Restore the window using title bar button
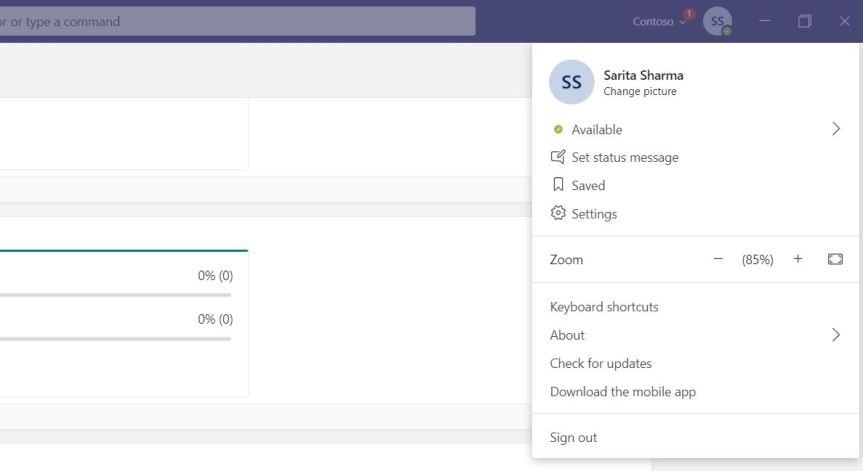 804,21
